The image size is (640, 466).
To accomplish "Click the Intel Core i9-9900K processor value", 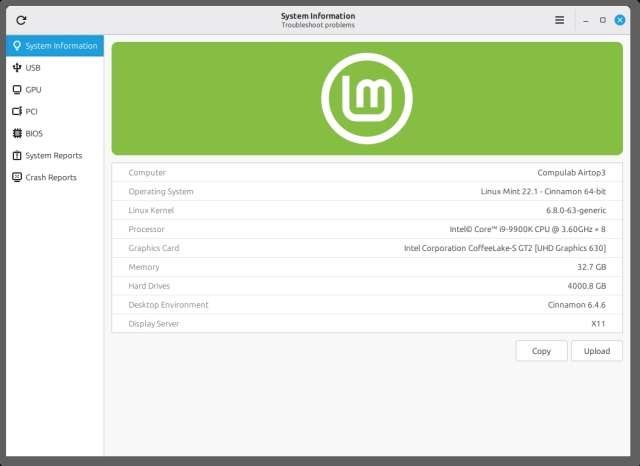I will [527, 229].
